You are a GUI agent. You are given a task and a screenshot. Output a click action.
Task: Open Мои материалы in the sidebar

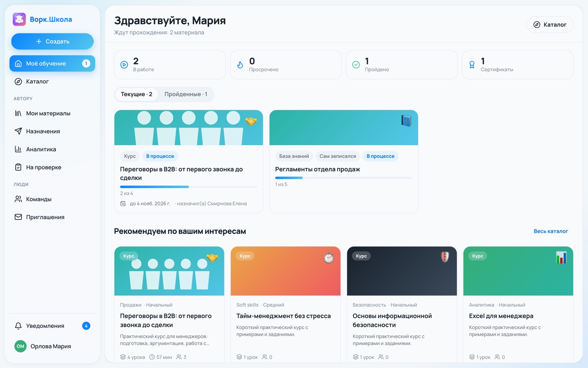click(52, 113)
